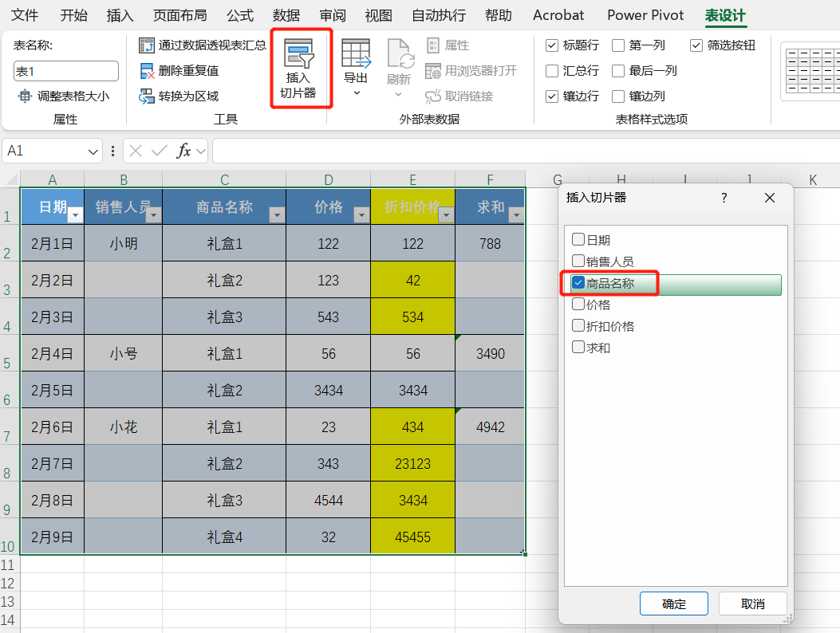Viewport: 840px width, 633px height.
Task: Select the cell containing 23123
Action: coord(413,463)
